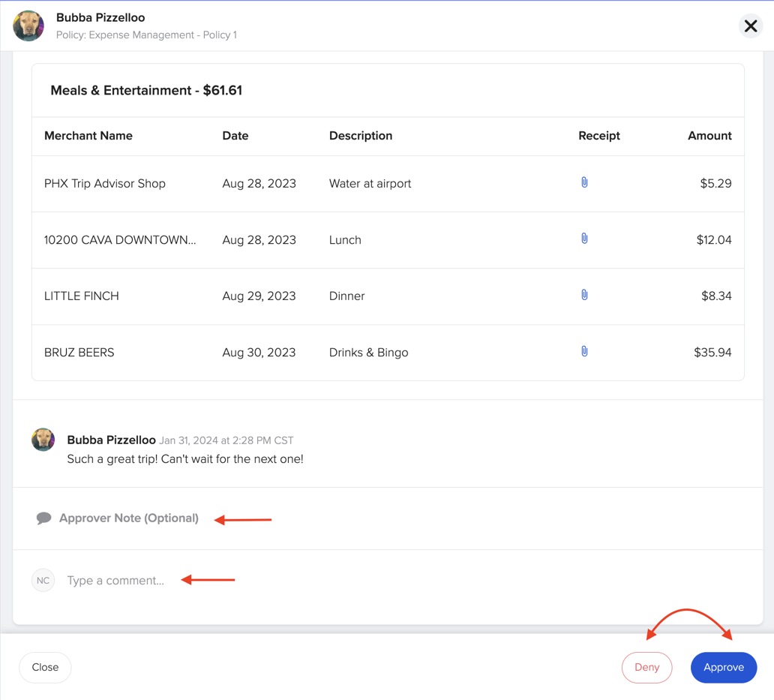774x700 pixels.
Task: Click the Date column header
Action: [x=235, y=136]
